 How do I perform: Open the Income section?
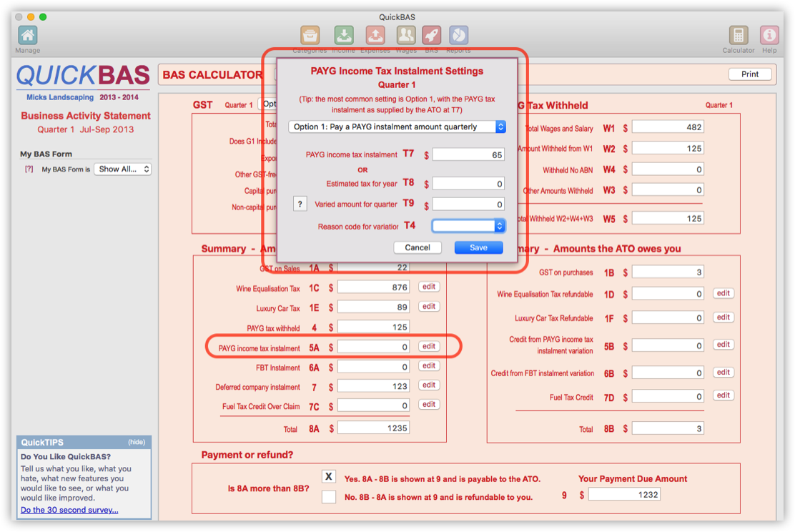point(344,34)
